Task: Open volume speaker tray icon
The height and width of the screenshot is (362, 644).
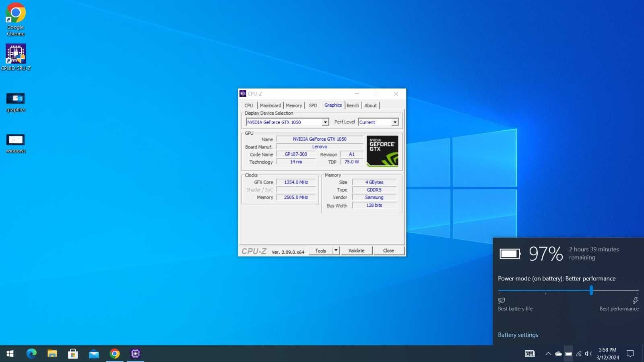Action: (x=588, y=354)
